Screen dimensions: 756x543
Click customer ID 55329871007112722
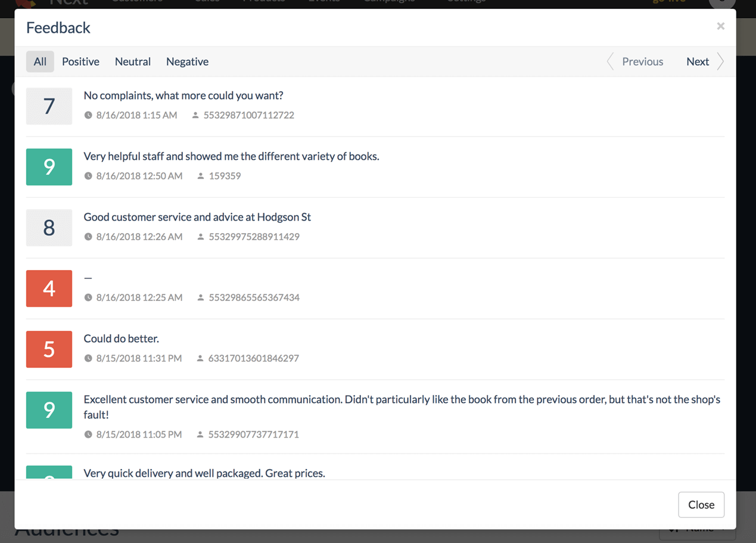click(x=249, y=115)
